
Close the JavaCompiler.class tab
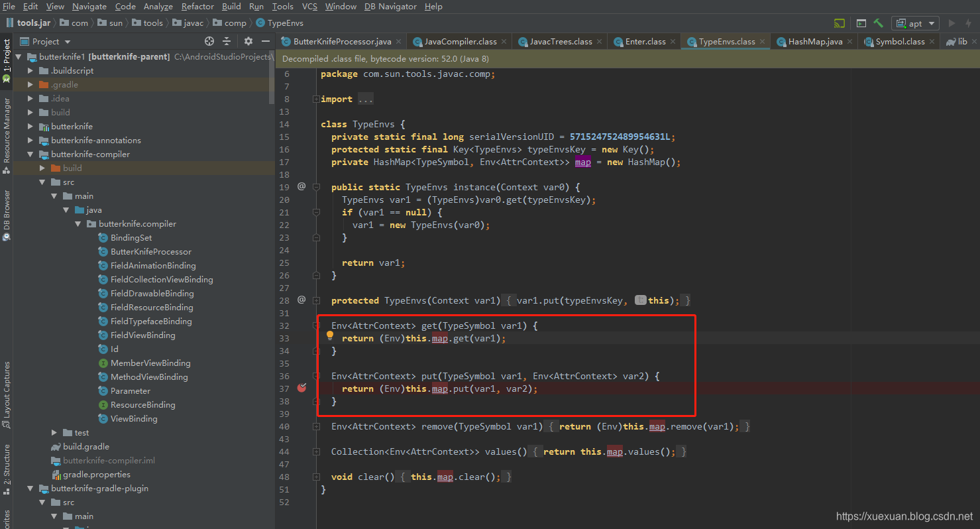(504, 41)
